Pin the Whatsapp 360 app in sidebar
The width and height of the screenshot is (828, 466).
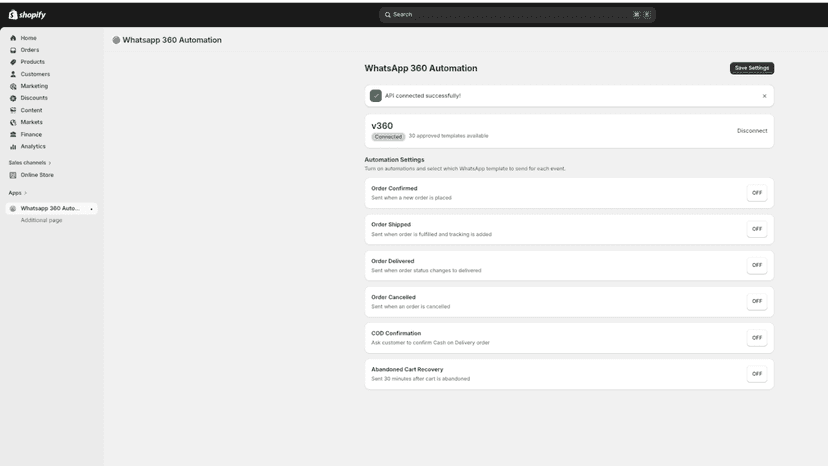click(91, 209)
